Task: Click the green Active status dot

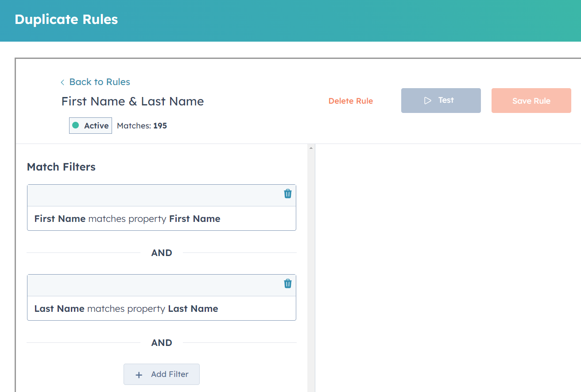Action: 76,125
